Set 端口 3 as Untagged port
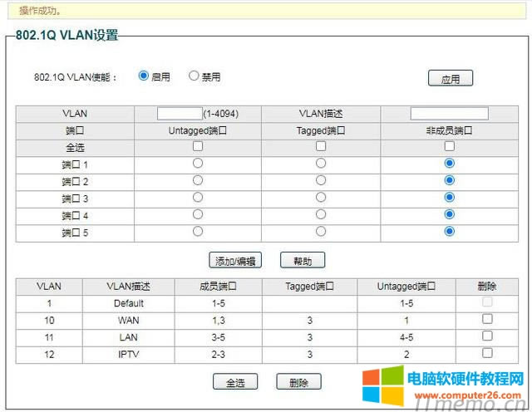This screenshot has height=412, width=532. [197, 197]
